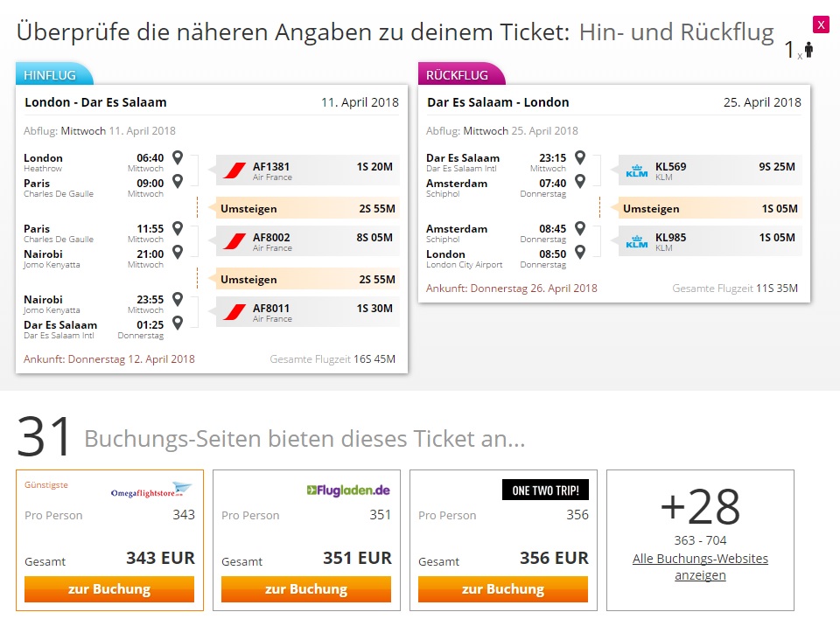Image resolution: width=840 pixels, height=626 pixels.
Task: Select the HINFLUG tab
Action: (54, 74)
